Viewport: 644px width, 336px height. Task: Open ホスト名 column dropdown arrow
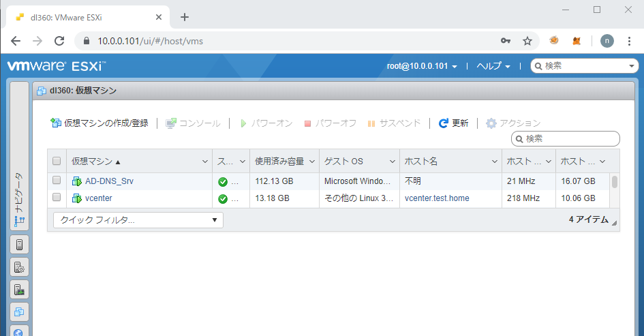coord(495,162)
